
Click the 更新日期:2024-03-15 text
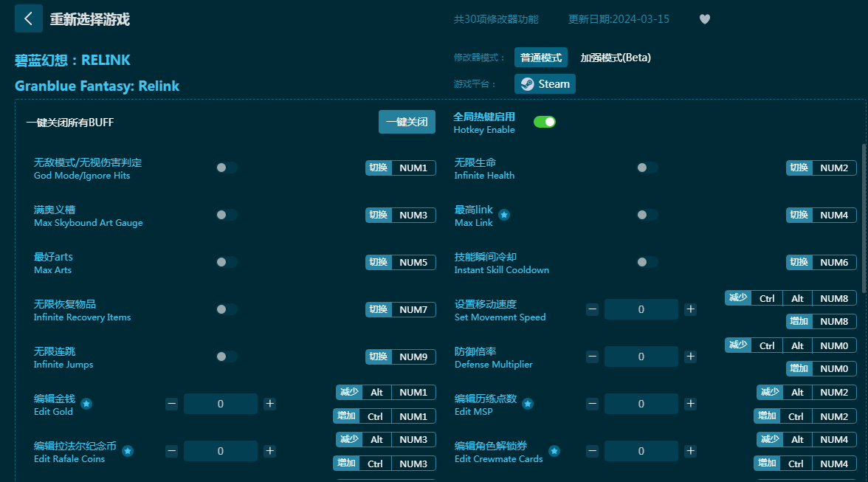(619, 19)
